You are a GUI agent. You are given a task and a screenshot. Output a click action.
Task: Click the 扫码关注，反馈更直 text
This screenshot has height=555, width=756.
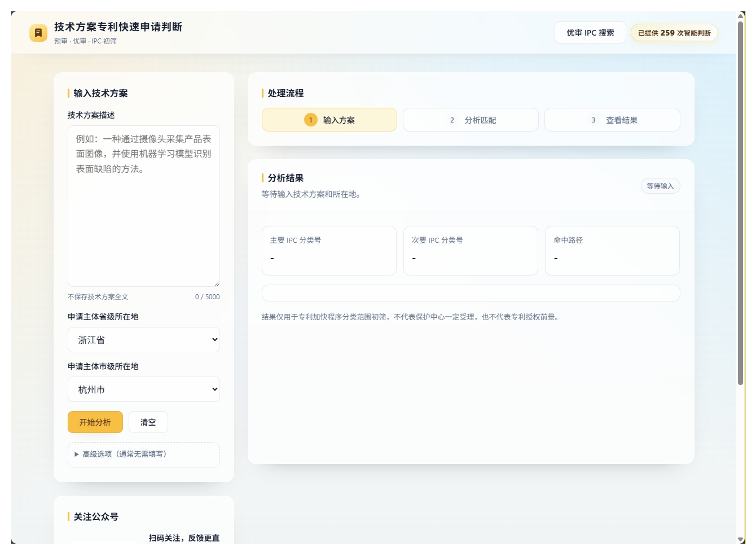[184, 538]
